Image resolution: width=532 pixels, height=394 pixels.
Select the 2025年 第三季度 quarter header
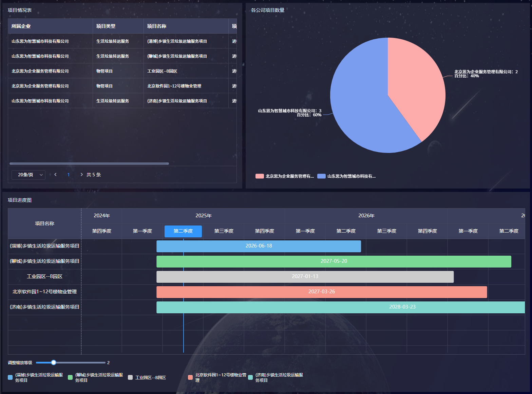(224, 231)
